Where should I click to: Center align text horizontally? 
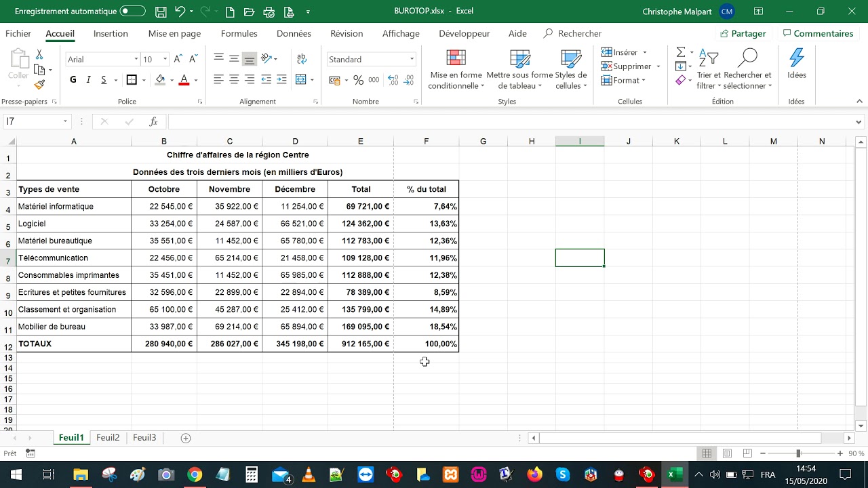click(x=234, y=80)
